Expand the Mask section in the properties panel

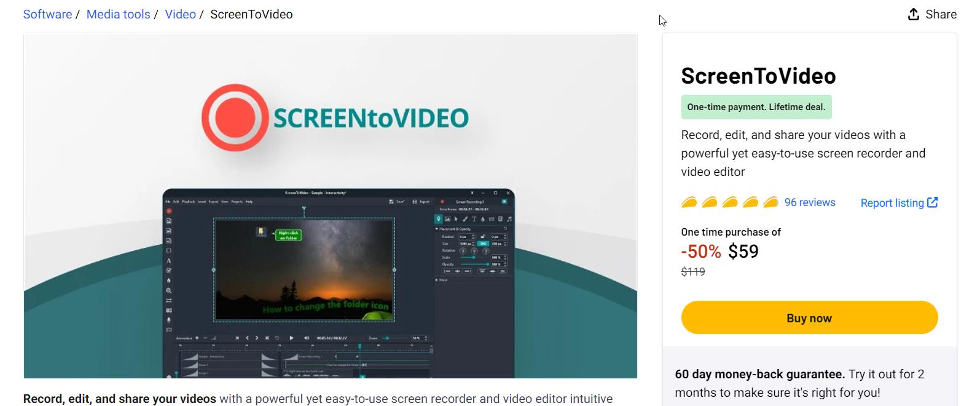[437, 280]
